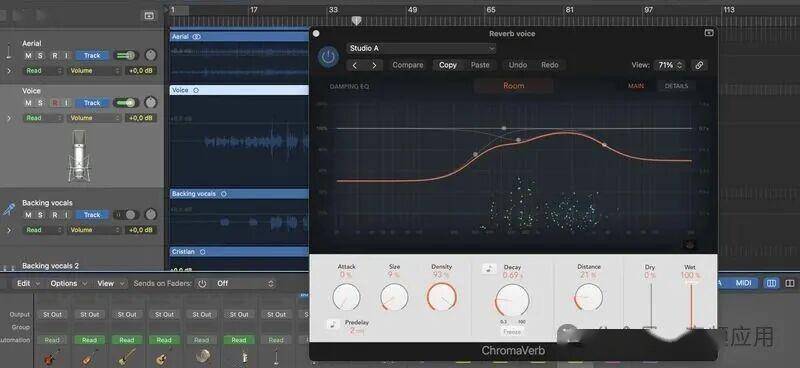Open the mixer Options menu
Image resolution: width=800 pixels, height=368 pixels.
(69, 283)
